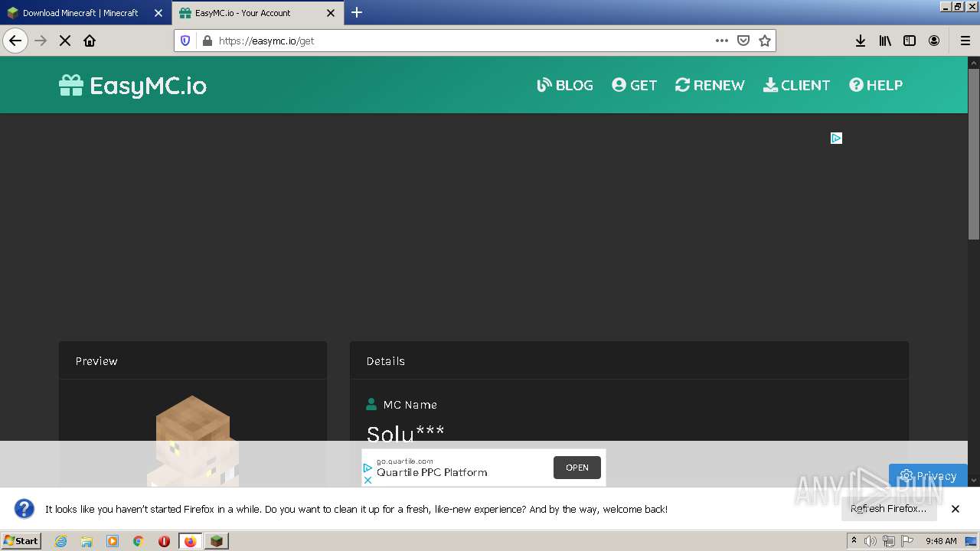This screenshot has width=980, height=551.
Task: View site security padlock information
Action: click(x=206, y=41)
